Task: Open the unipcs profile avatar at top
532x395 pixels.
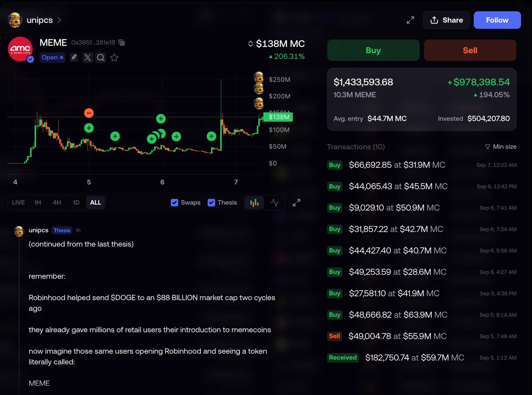Action: pyautogui.click(x=16, y=20)
